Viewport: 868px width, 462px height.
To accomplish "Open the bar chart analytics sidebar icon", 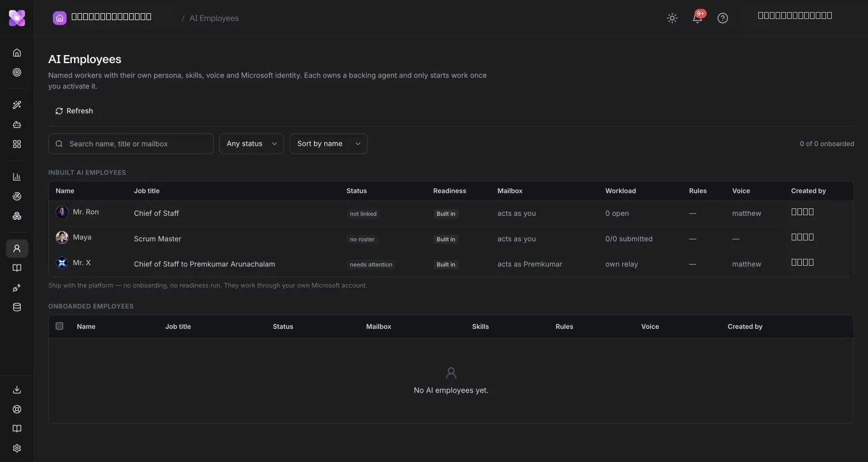I will 17,177.
